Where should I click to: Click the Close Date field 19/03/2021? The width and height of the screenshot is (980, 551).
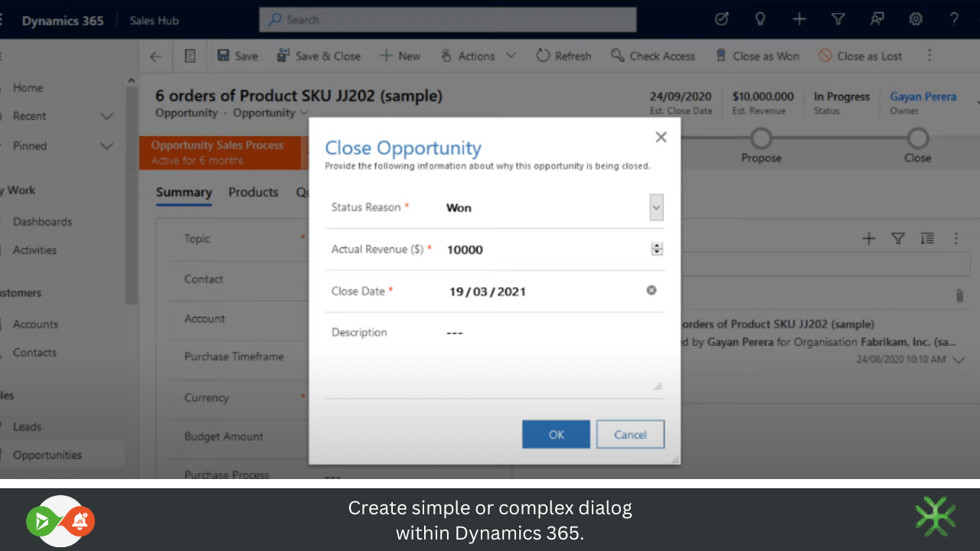click(487, 292)
